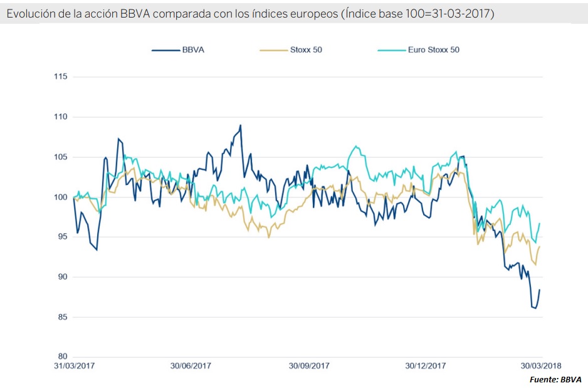This screenshot has height=388, width=588.
Task: Click the BBVA legend label
Action: [x=192, y=50]
